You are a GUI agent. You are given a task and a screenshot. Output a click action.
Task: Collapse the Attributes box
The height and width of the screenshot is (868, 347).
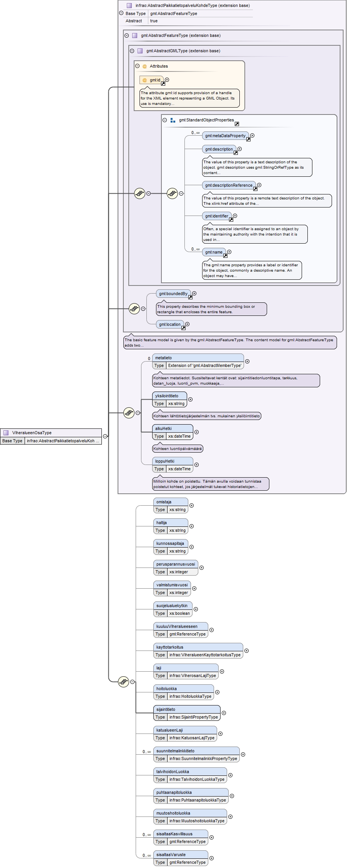coord(138,66)
